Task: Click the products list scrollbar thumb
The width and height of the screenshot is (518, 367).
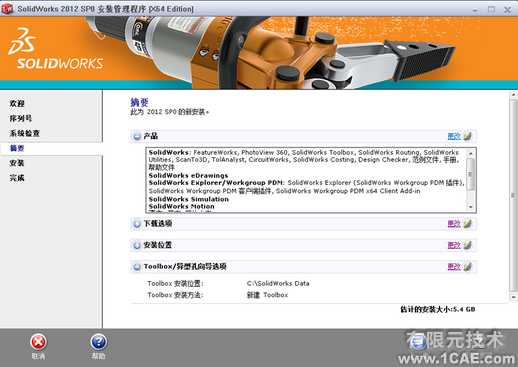Action: click(x=471, y=174)
